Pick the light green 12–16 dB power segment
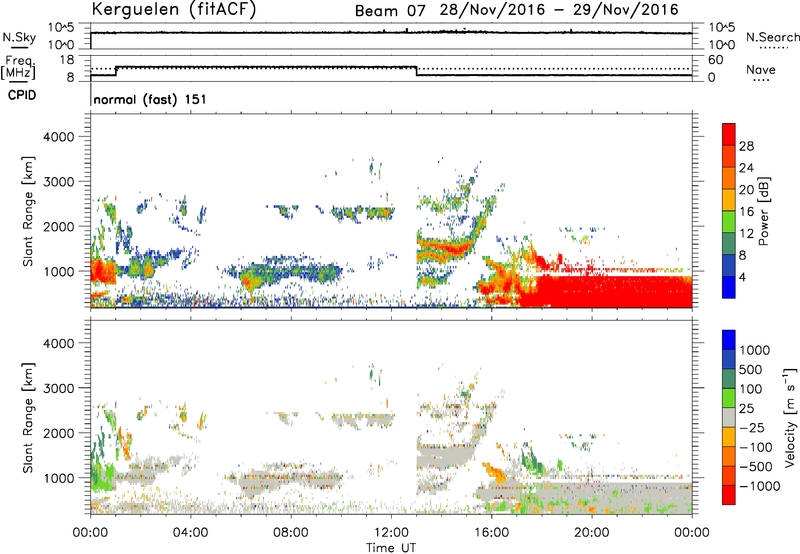 click(729, 222)
